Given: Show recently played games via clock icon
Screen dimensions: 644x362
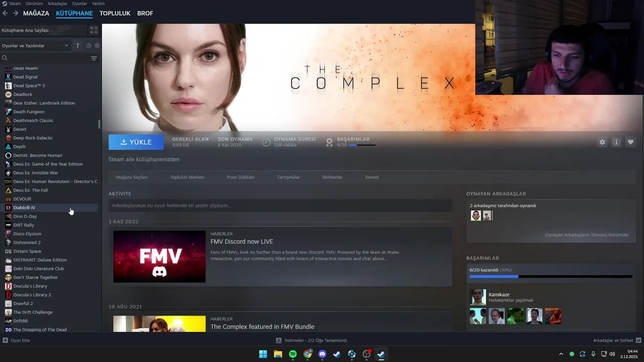Looking at the screenshot, I should (89, 45).
